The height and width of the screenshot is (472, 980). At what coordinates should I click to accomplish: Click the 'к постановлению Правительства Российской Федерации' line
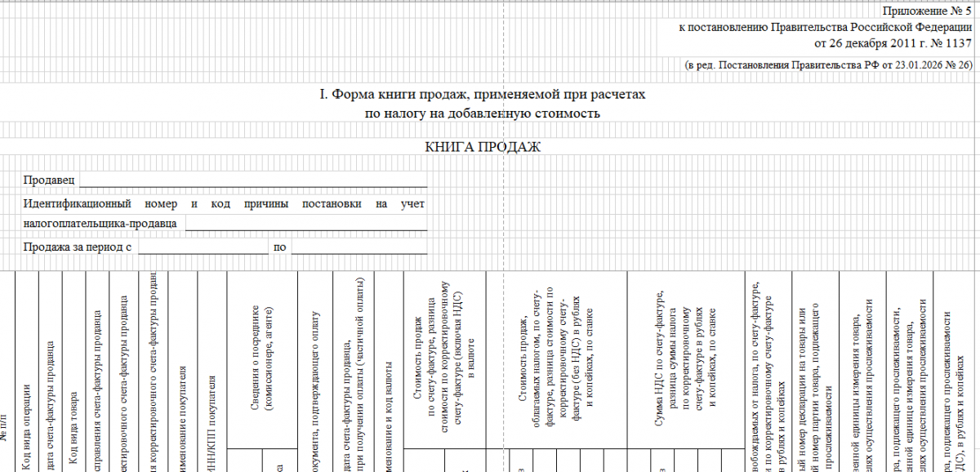826,27
